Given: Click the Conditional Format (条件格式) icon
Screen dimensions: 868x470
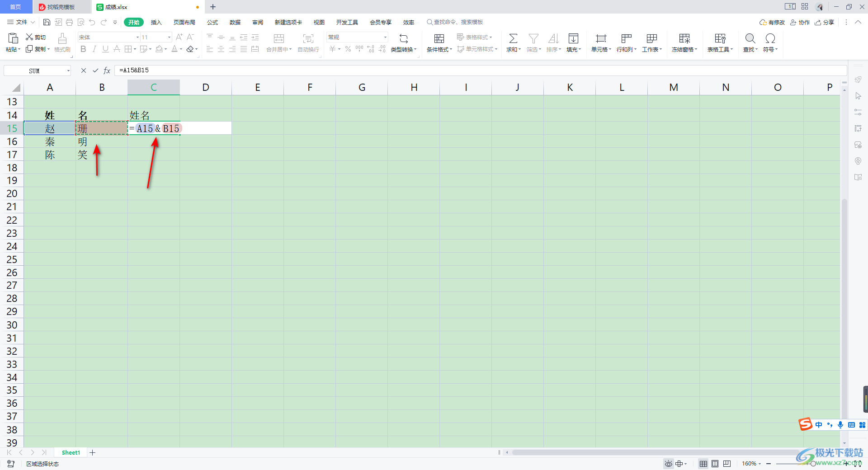Looking at the screenshot, I should click(439, 38).
